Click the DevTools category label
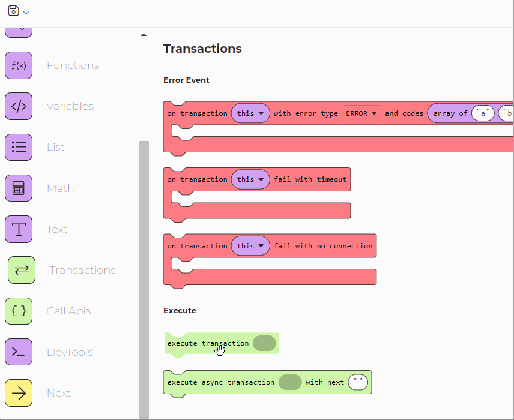 (70, 352)
